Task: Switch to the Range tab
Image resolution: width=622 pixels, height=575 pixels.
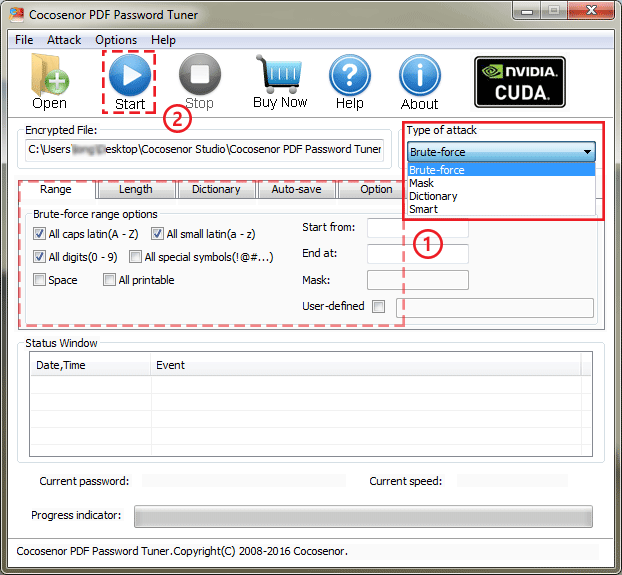Action: click(x=56, y=189)
